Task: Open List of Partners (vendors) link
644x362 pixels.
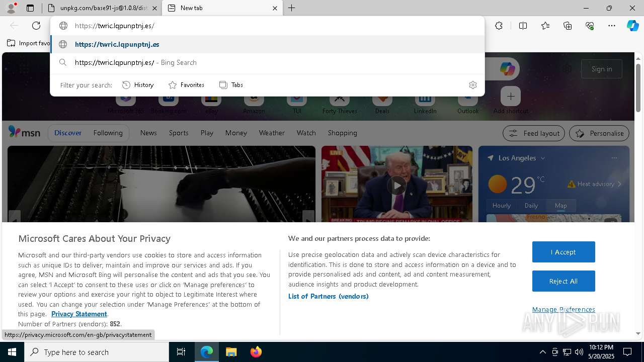Action: pos(329,296)
